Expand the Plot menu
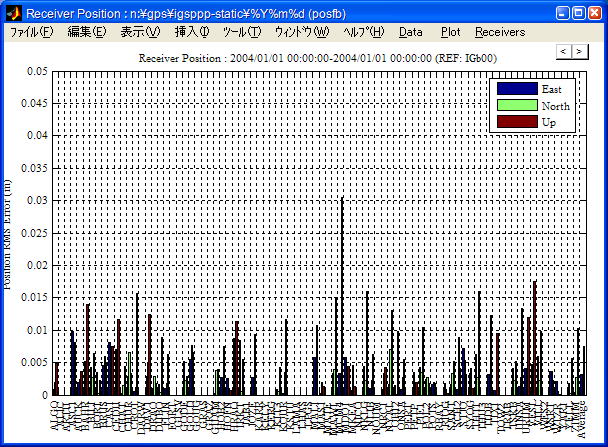Viewport: 608px width, 447px height. click(450, 32)
